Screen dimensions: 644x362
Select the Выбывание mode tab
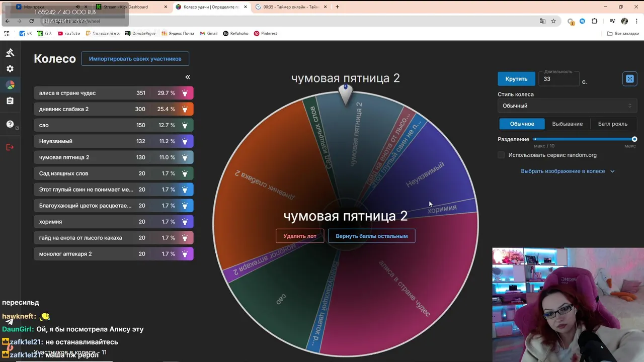point(568,124)
